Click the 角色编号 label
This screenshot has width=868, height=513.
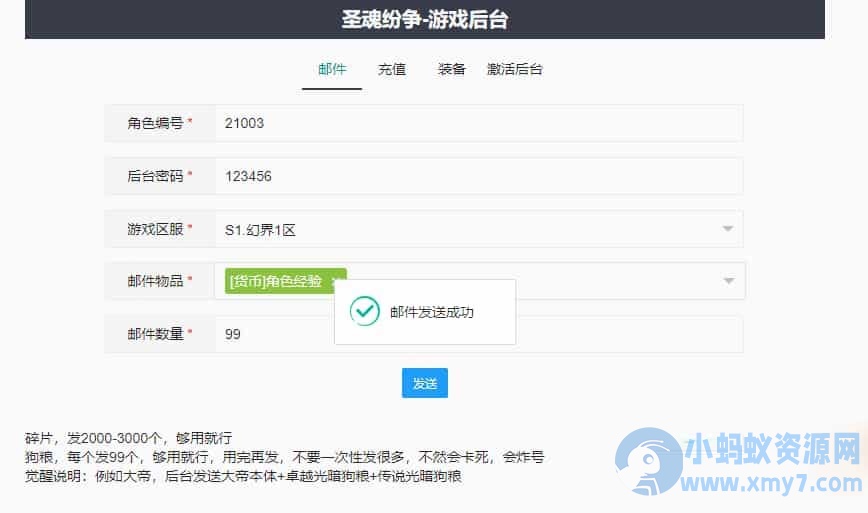tap(155, 123)
